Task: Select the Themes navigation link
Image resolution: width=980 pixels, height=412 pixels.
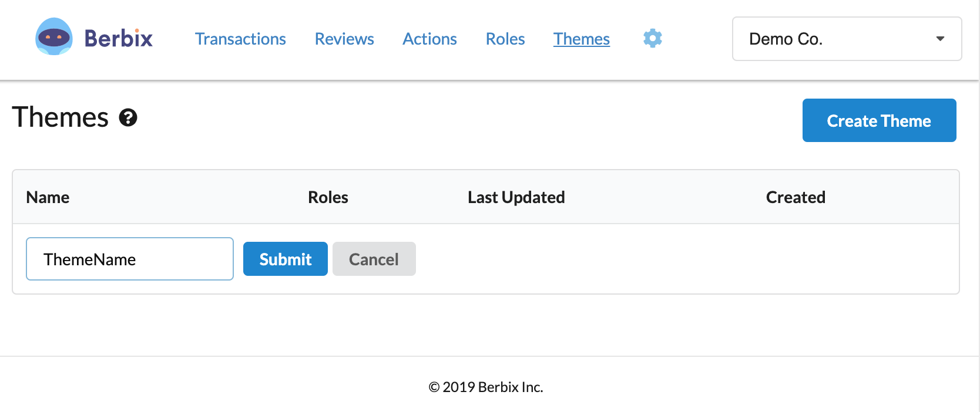Action: 582,39
